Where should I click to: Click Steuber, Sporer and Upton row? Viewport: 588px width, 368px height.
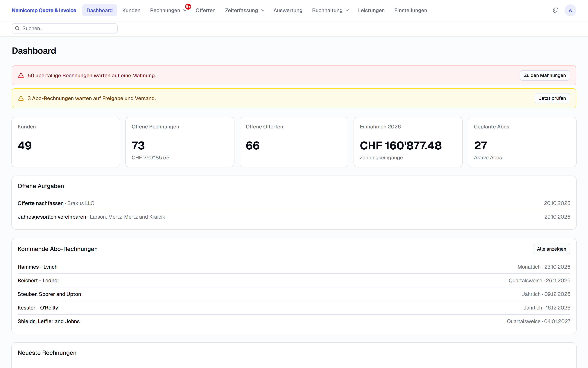tap(294, 294)
